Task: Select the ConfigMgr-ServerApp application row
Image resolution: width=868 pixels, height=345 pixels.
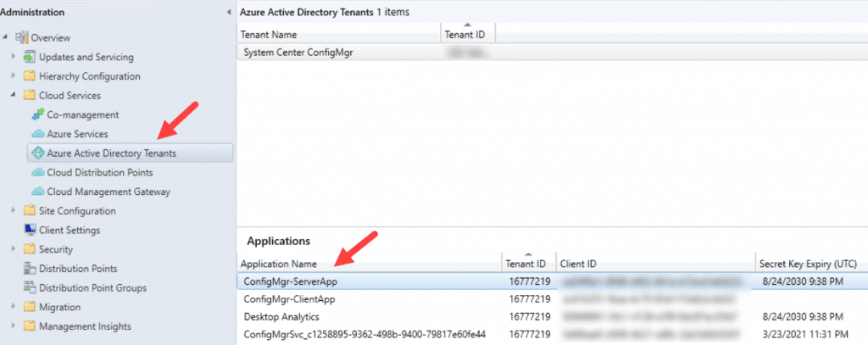Action: (x=552, y=281)
